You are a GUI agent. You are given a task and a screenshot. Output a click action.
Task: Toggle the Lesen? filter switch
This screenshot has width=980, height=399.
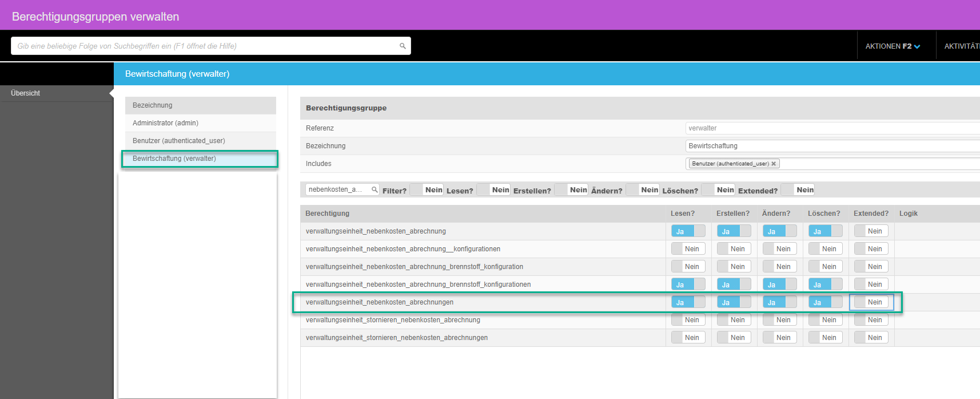click(x=493, y=190)
